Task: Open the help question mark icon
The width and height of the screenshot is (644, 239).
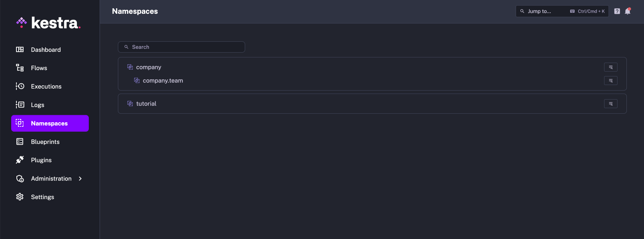Action: pyautogui.click(x=617, y=11)
